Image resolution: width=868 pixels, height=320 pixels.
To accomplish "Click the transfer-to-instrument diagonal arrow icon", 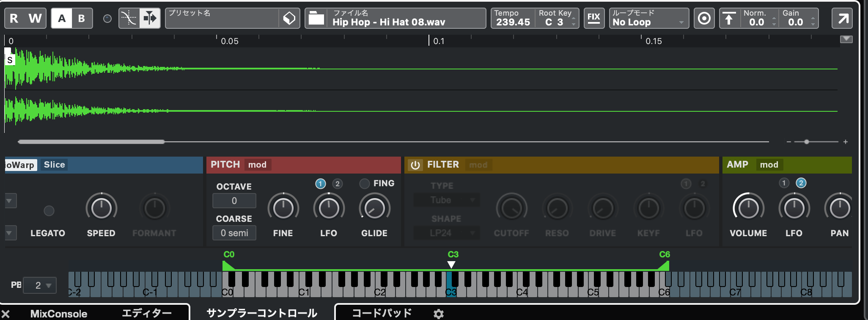I will click(x=843, y=18).
